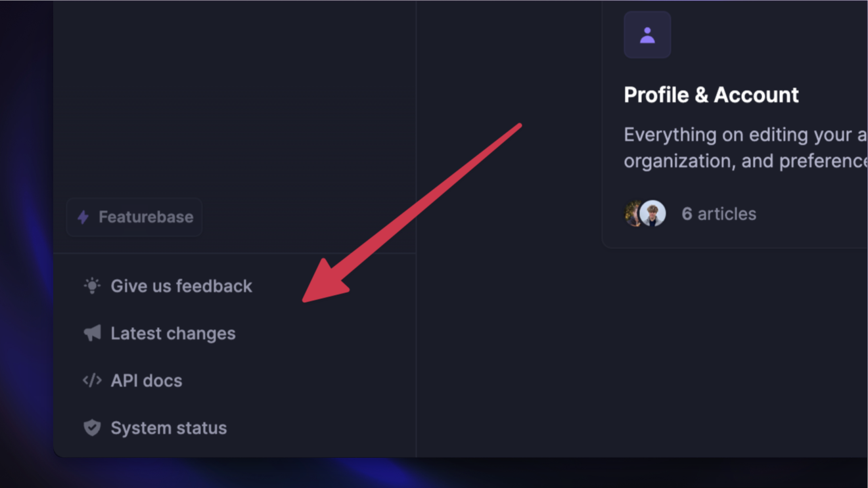Click the Profile & Account description text
The height and width of the screenshot is (488, 868).
pyautogui.click(x=742, y=147)
